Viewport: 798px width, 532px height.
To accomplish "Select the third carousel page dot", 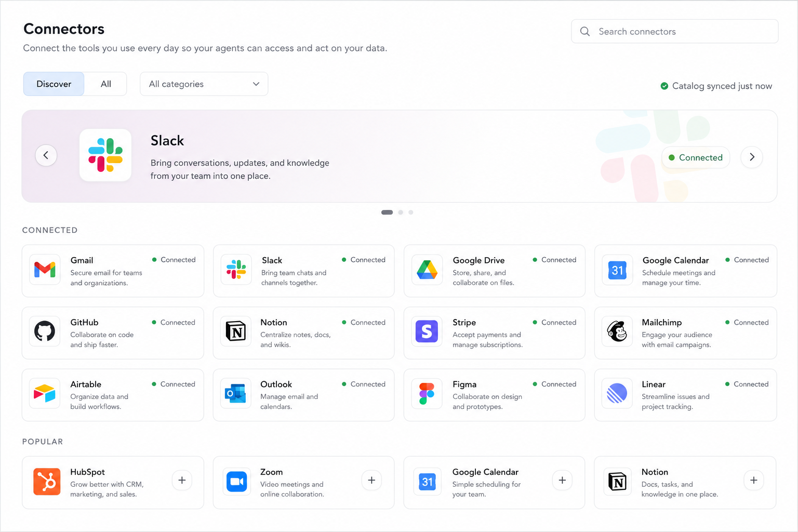I will [411, 212].
